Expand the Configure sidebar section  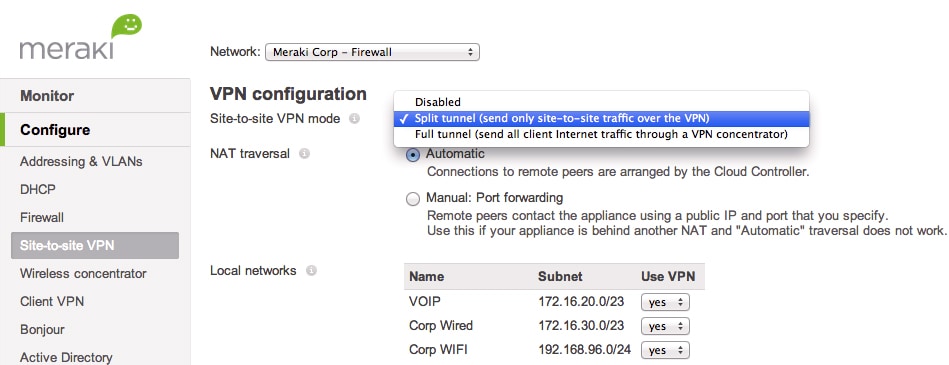click(95, 130)
